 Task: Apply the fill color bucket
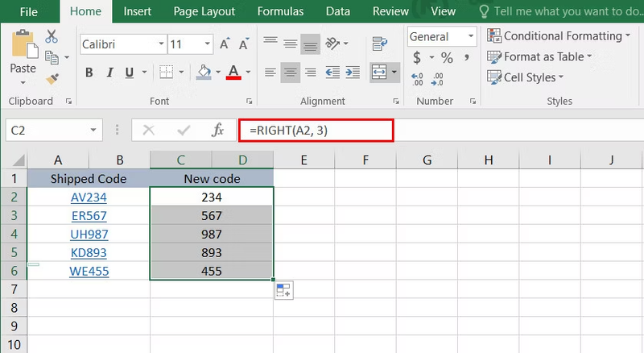click(204, 73)
